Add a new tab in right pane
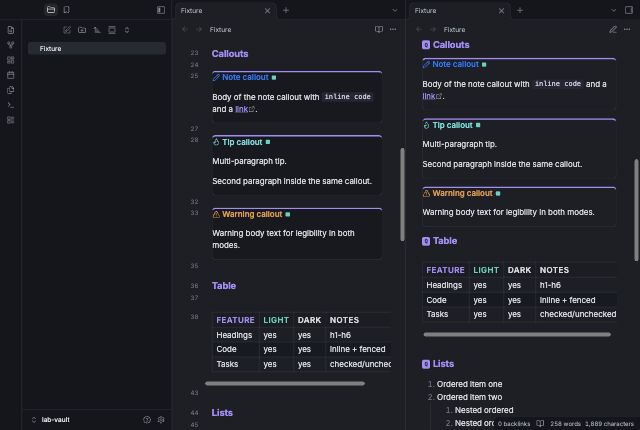This screenshot has width=640, height=430. (520, 10)
